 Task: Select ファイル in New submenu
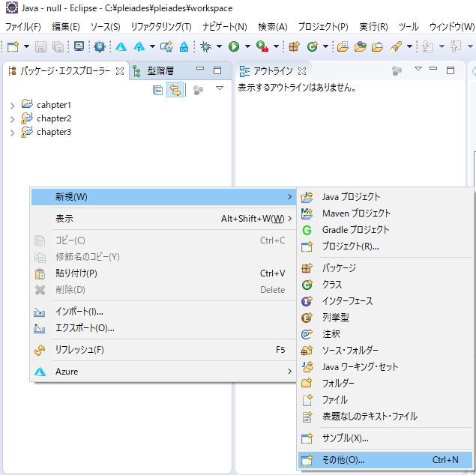(x=385, y=400)
